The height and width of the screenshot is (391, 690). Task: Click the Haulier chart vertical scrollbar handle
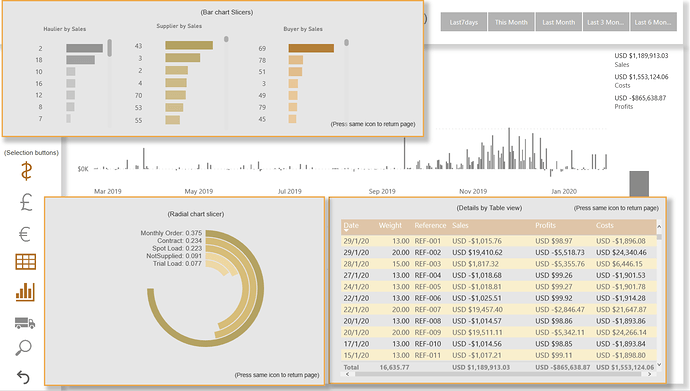pyautogui.click(x=110, y=48)
